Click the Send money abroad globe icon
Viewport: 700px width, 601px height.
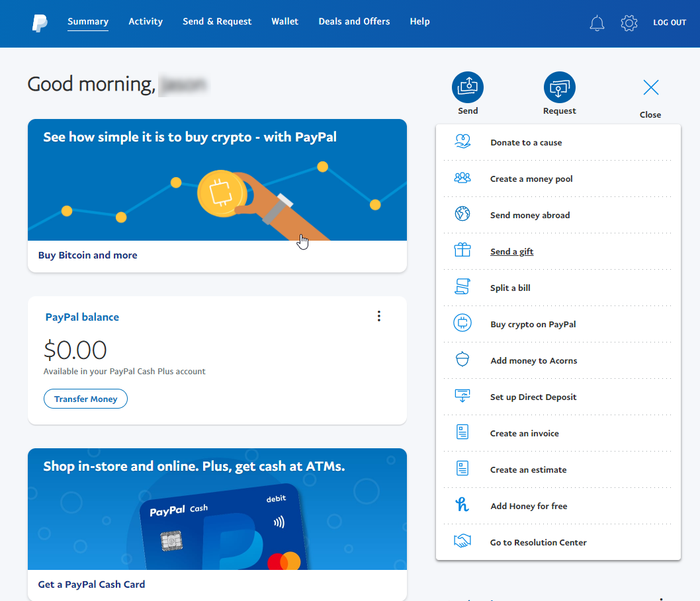pos(462,214)
